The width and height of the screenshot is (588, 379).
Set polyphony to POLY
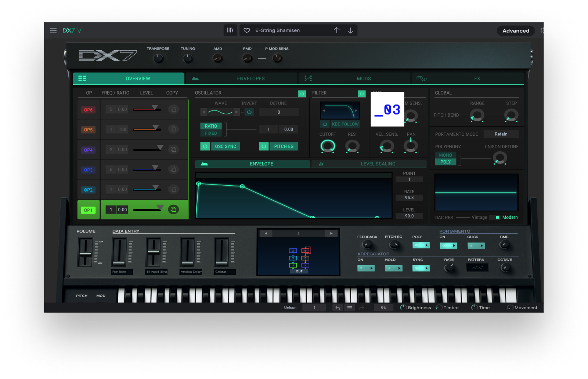[445, 162]
